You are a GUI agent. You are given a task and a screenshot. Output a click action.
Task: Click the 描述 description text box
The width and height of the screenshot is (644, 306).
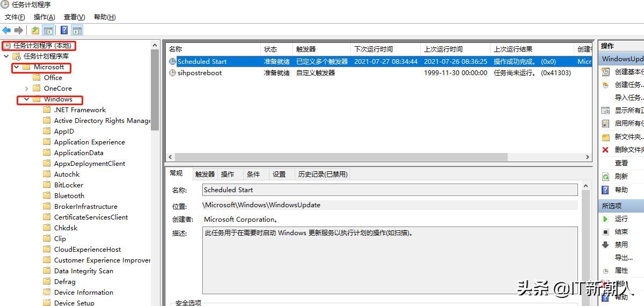click(390, 260)
